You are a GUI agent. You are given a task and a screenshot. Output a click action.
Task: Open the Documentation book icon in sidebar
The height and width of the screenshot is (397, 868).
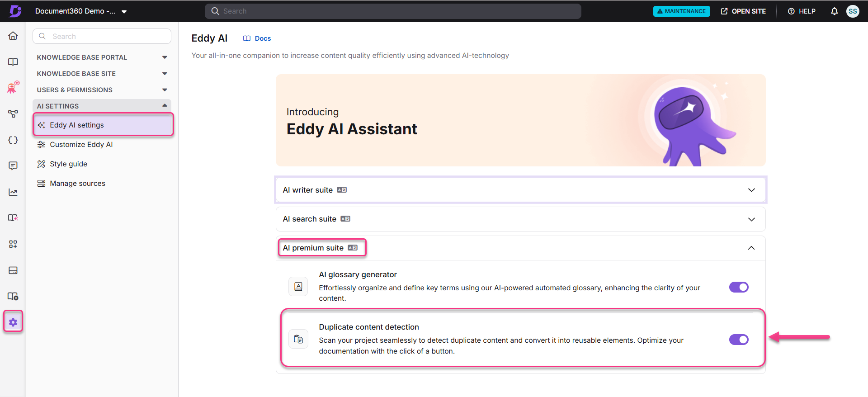click(13, 62)
